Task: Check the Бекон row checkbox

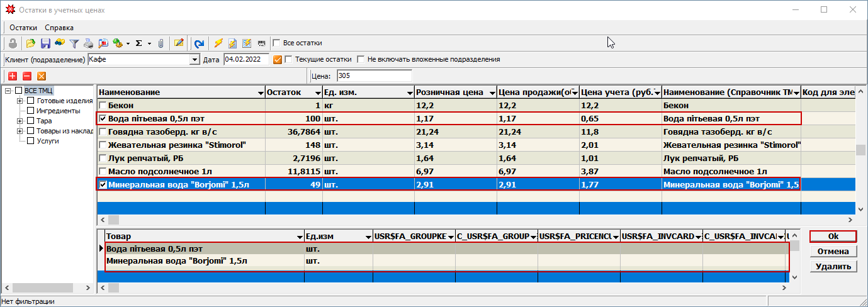Action: pos(103,106)
